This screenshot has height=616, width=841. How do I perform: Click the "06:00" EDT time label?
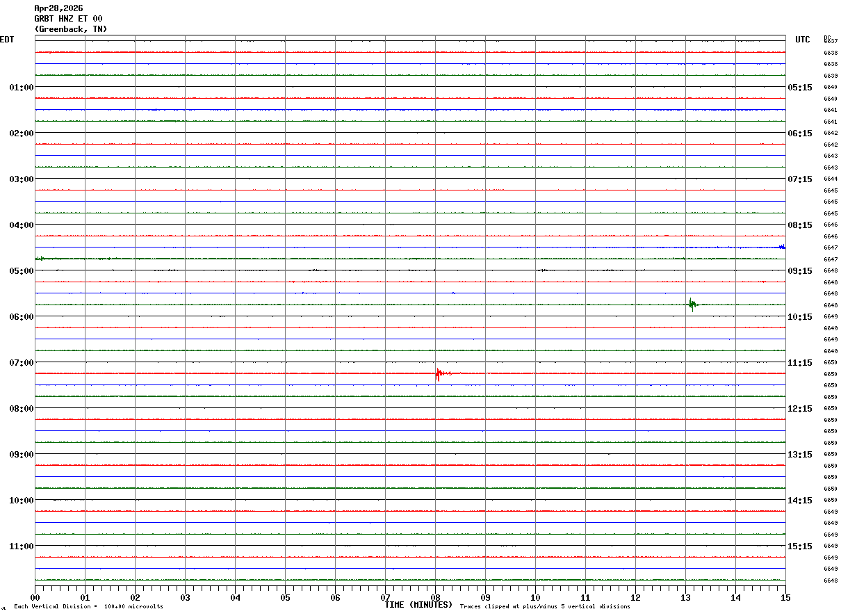pos(22,317)
